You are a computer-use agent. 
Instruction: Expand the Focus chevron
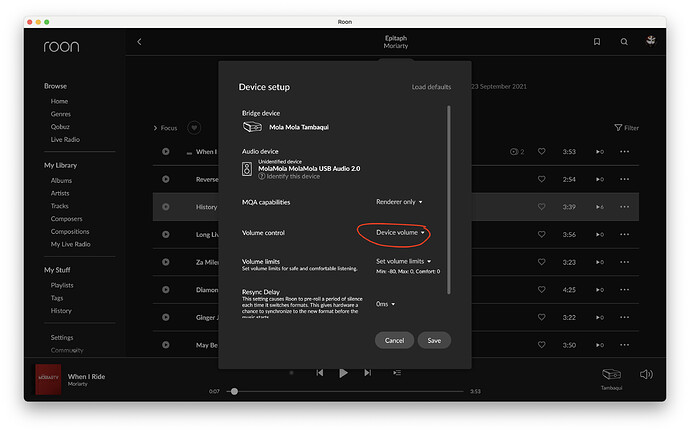[x=155, y=128]
